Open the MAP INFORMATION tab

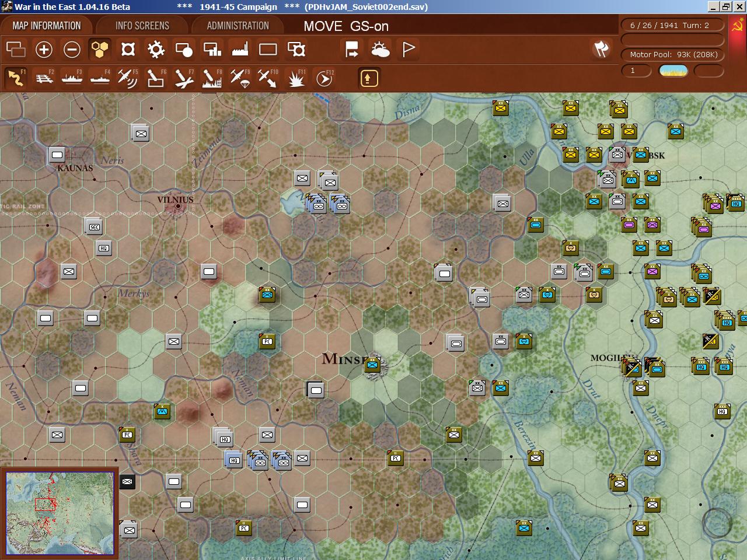coord(47,26)
